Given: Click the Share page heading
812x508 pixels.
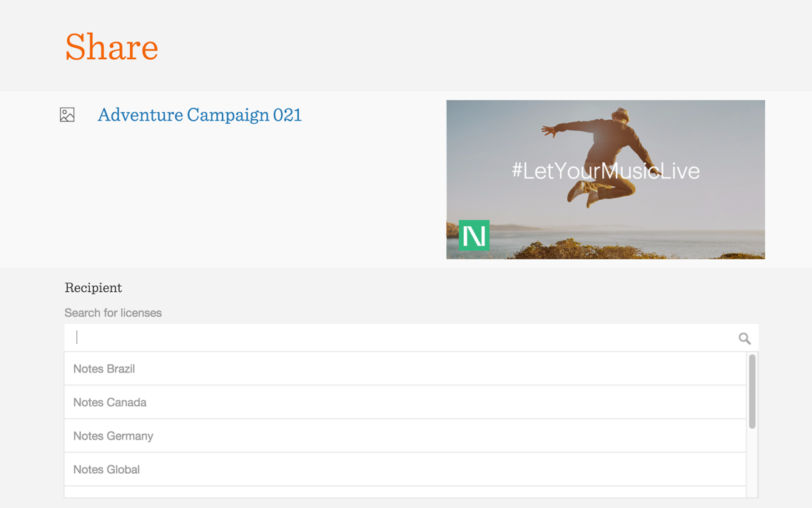Looking at the screenshot, I should 111,47.
